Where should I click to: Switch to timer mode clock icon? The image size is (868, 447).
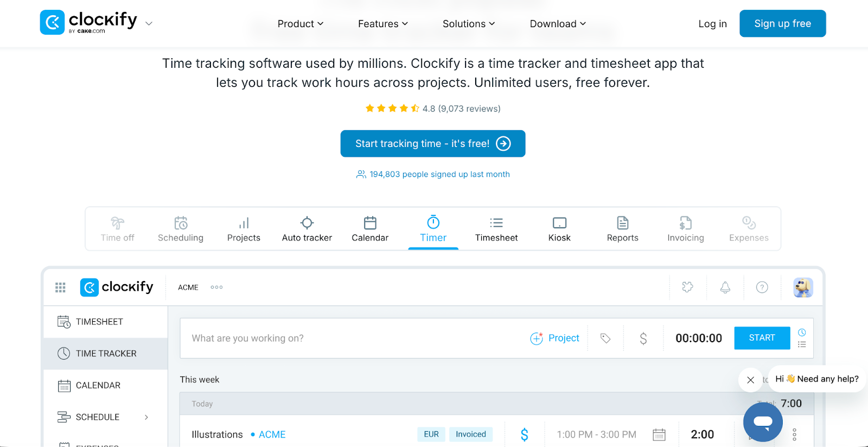click(802, 332)
